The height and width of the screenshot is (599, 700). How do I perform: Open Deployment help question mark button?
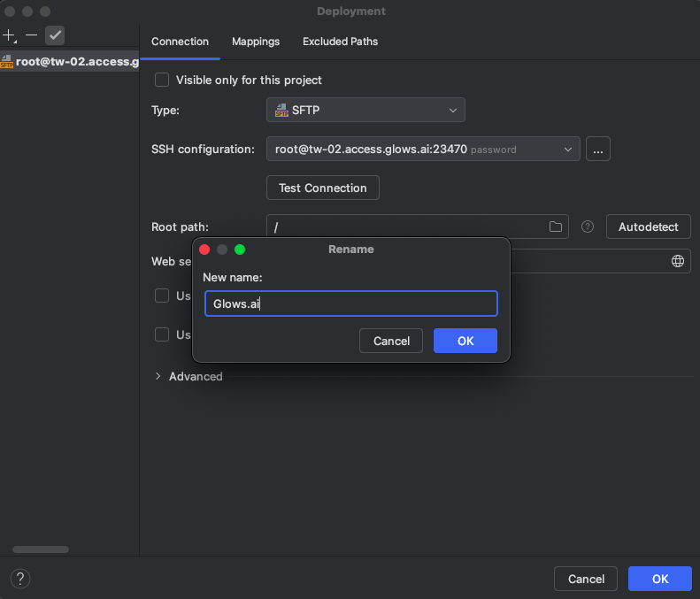pyautogui.click(x=20, y=579)
